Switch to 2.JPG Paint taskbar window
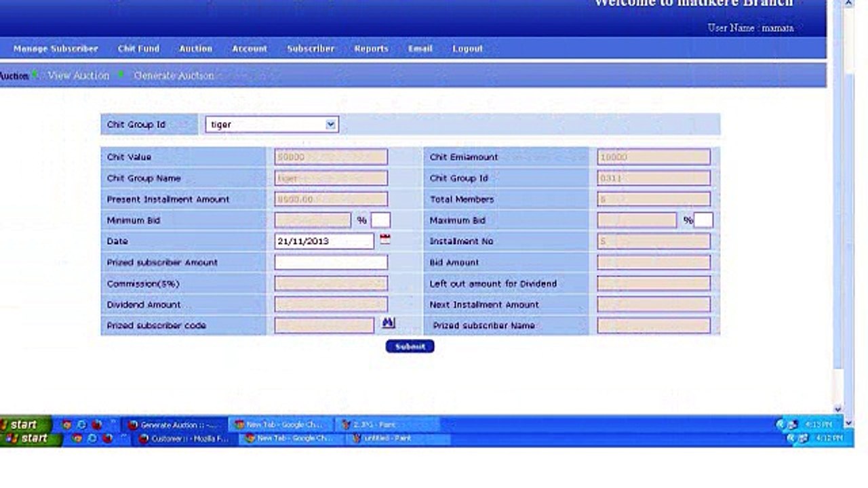This screenshot has width=868, height=488. [x=388, y=425]
